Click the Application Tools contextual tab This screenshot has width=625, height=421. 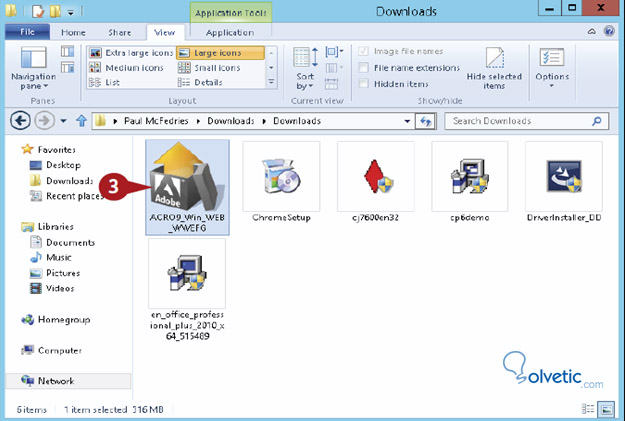coord(231,12)
